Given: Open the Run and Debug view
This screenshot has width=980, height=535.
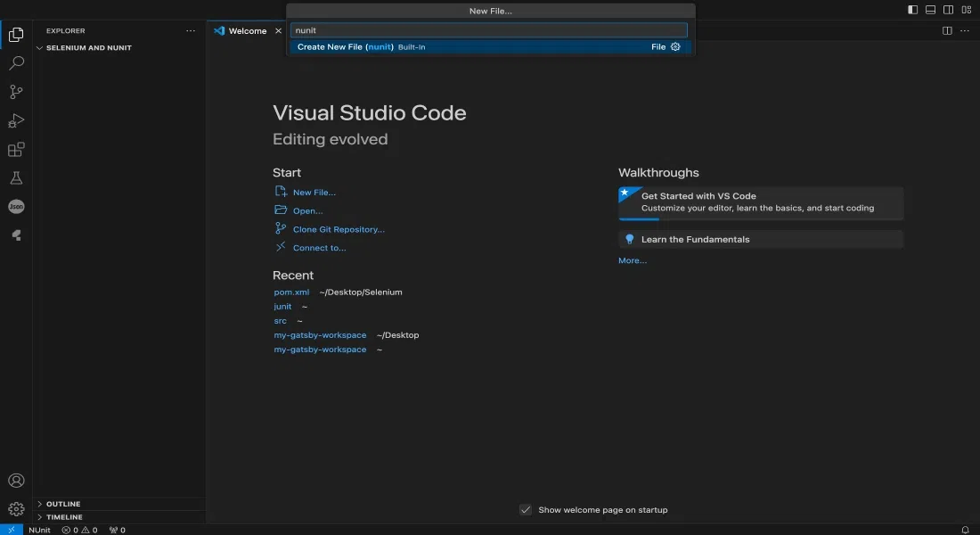Looking at the screenshot, I should pyautogui.click(x=16, y=120).
